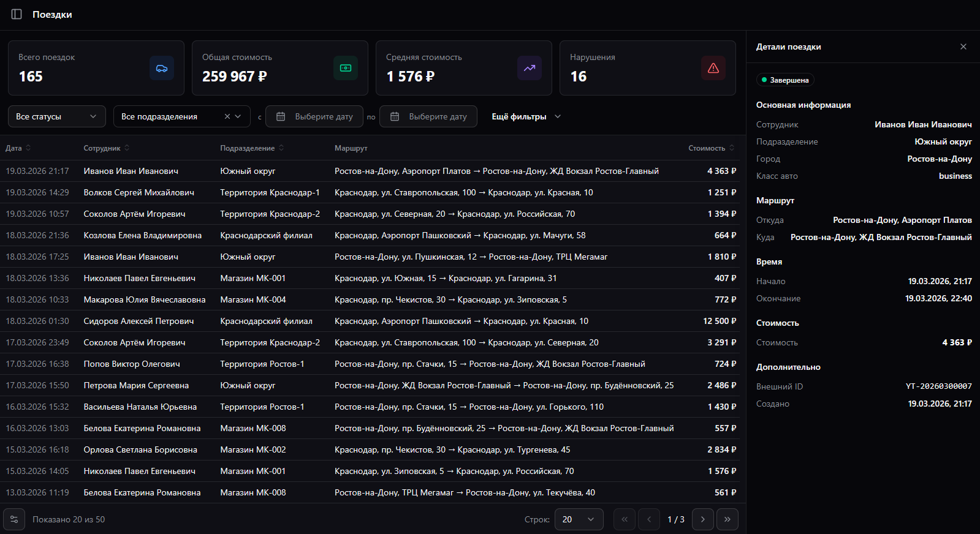Pick the start date field

click(x=314, y=116)
